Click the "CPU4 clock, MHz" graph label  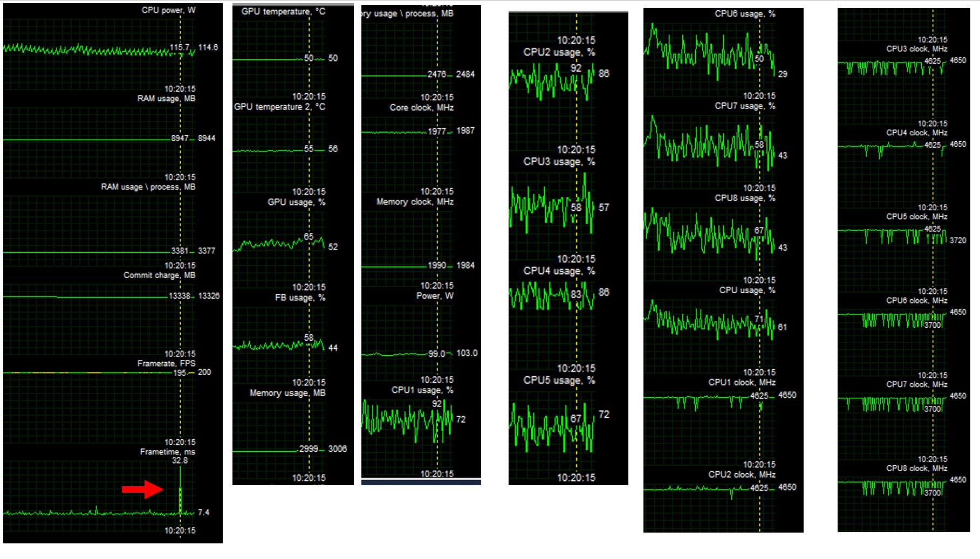click(917, 133)
